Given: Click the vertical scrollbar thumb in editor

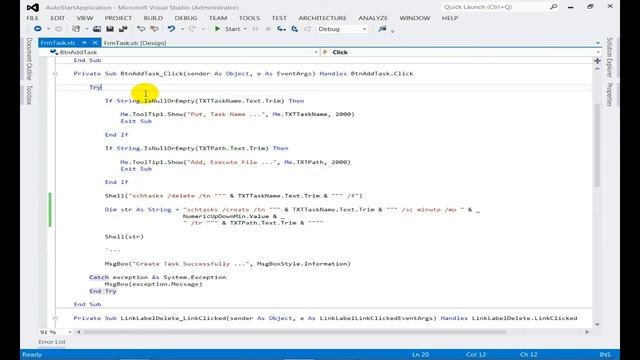Looking at the screenshot, I should (598, 145).
